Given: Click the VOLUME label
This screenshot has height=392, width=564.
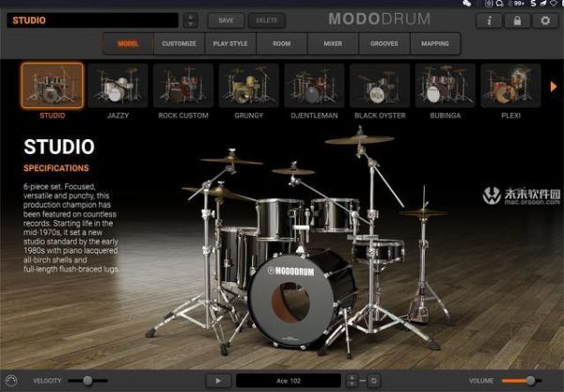Looking at the screenshot, I should (x=481, y=381).
